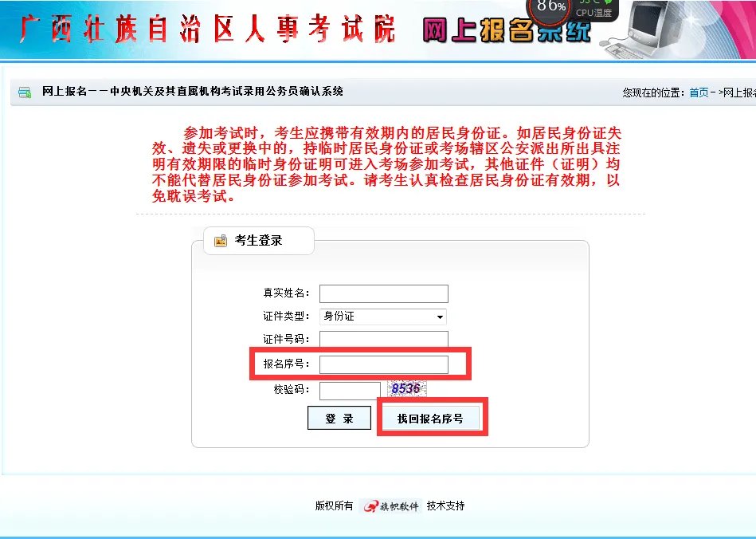Screen dimensions: 756x539
Task: Click inside the 真实姓名 input field
Action: tap(382, 293)
